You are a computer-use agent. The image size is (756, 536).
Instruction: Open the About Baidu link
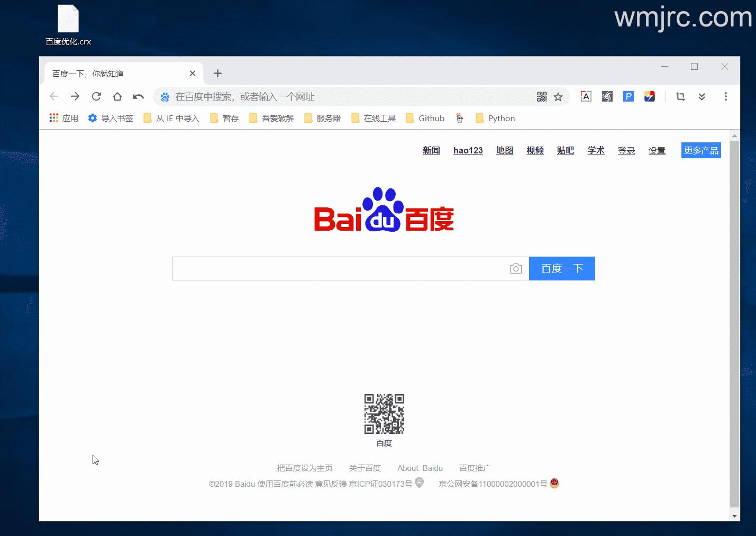tap(420, 468)
